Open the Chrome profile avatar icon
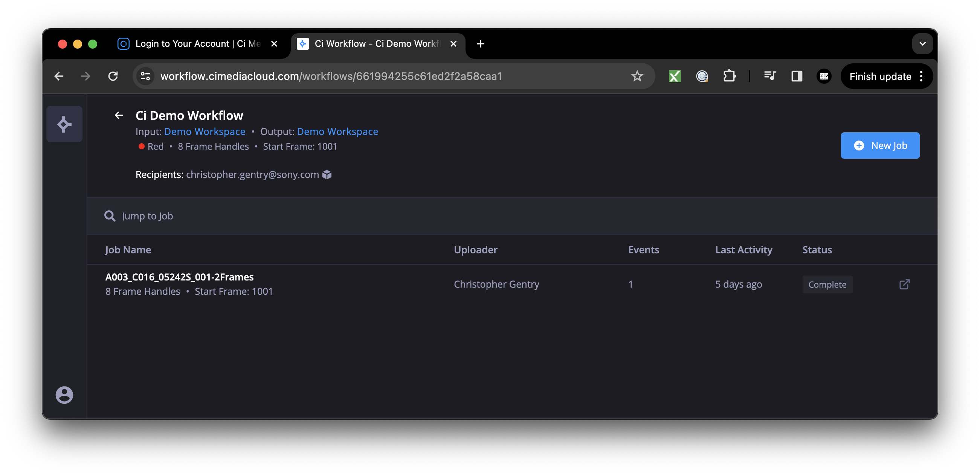 (x=824, y=76)
